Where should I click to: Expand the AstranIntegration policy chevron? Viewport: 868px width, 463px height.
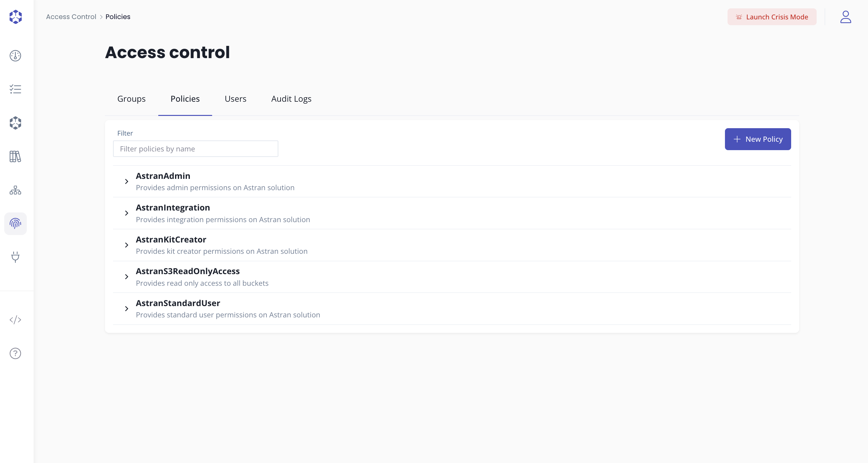127,213
